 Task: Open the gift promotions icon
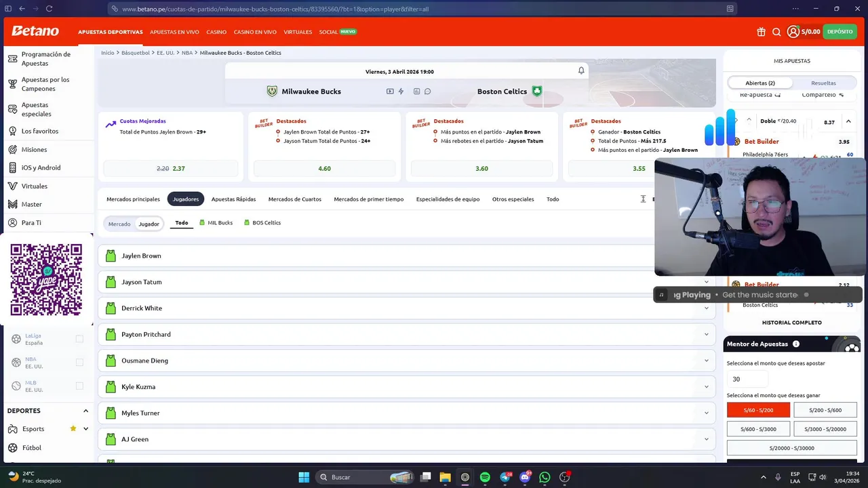tap(762, 32)
